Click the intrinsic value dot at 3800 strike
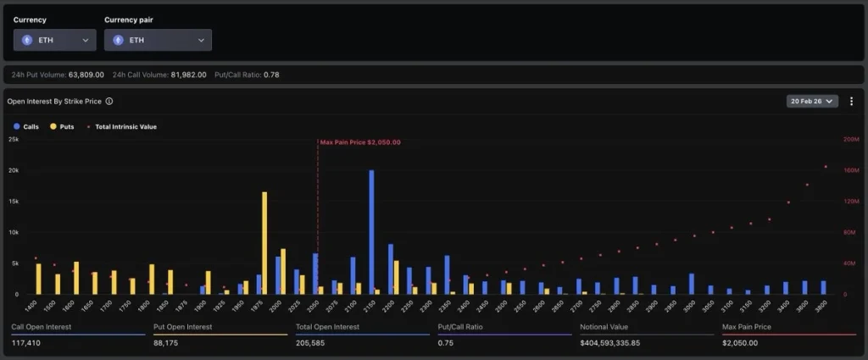 coord(826,166)
